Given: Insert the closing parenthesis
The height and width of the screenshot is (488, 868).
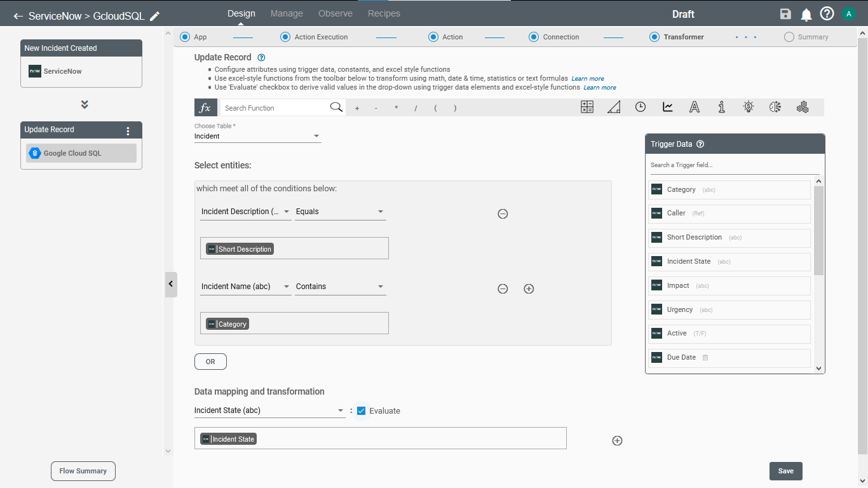Looking at the screenshot, I should [x=455, y=108].
